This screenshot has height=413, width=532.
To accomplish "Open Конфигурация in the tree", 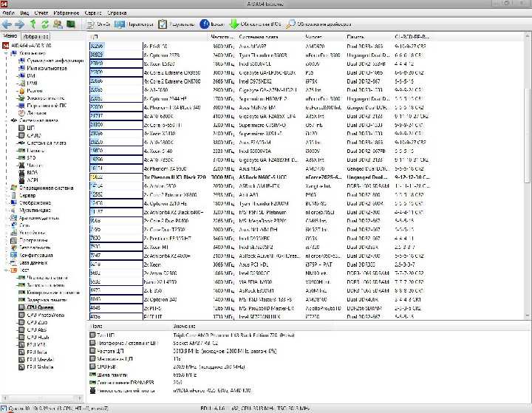I will click(x=32, y=255).
